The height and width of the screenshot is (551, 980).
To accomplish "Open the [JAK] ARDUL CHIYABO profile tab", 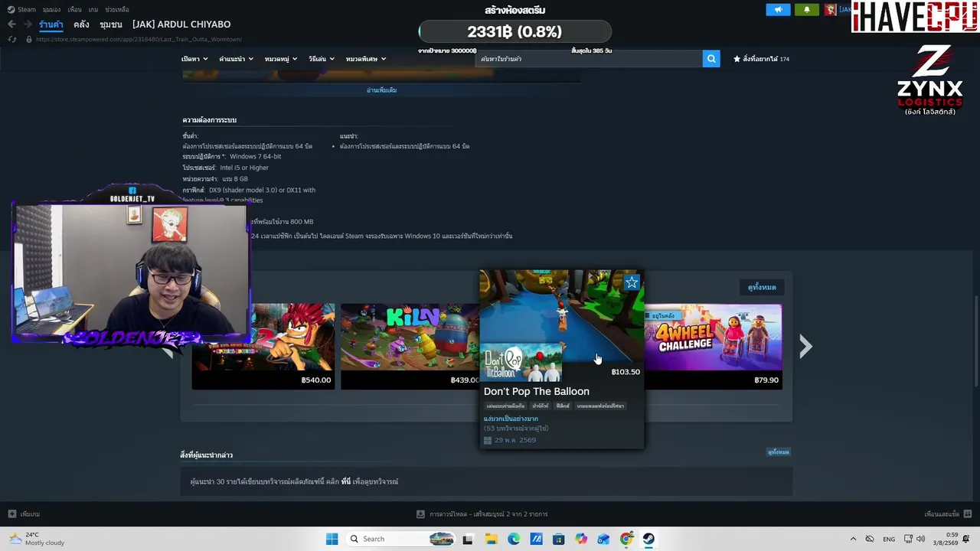I will (181, 24).
